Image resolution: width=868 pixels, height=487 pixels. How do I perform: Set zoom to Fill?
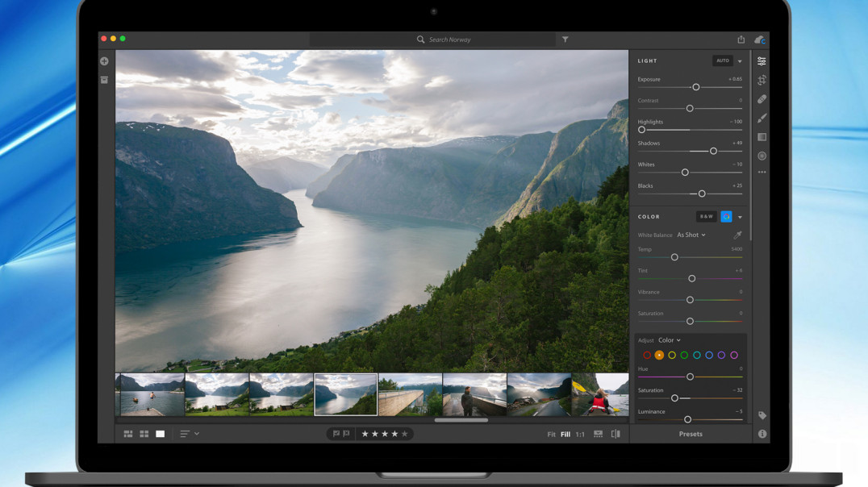565,435
